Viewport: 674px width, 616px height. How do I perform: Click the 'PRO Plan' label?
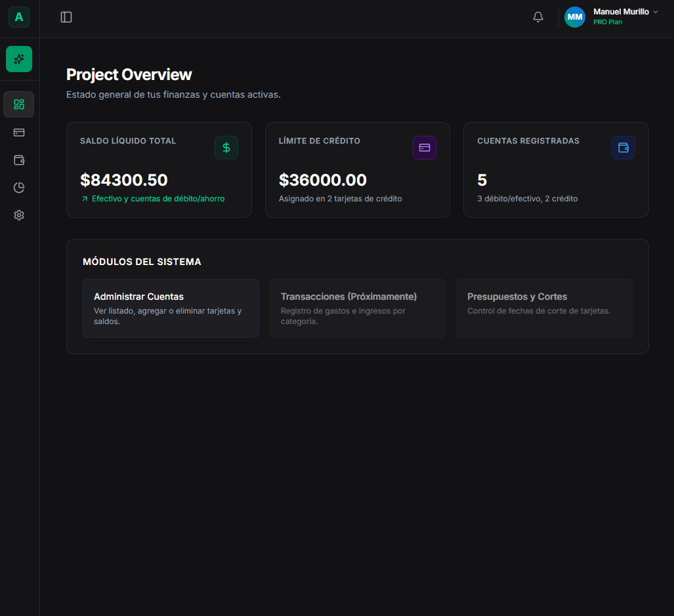click(607, 22)
